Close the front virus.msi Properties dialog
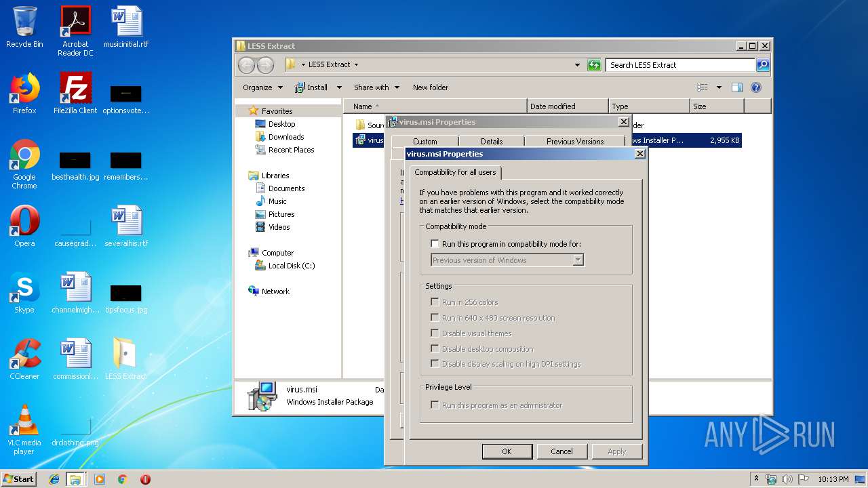Viewport: 868px width, 488px height. tap(639, 154)
